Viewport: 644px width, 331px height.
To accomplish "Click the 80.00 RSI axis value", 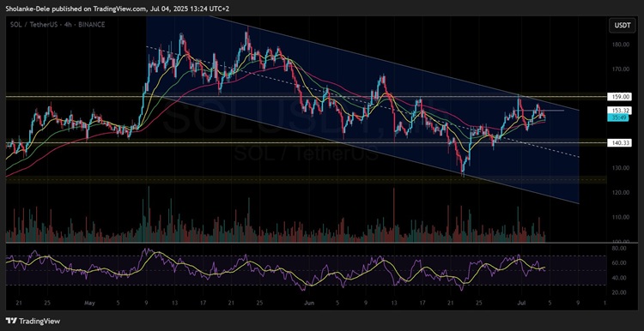I will 619,249.
